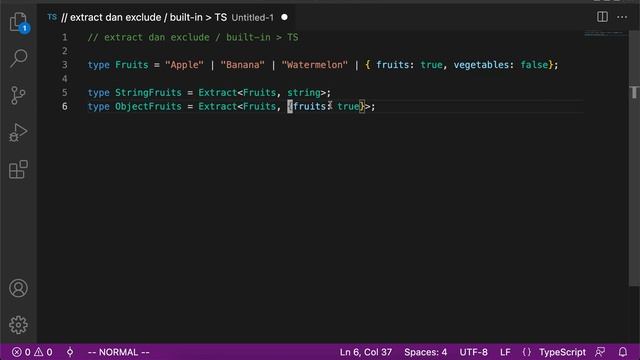This screenshot has width=640, height=360.
Task: Click the feedback icon in status bar
Action: pos(600,352)
